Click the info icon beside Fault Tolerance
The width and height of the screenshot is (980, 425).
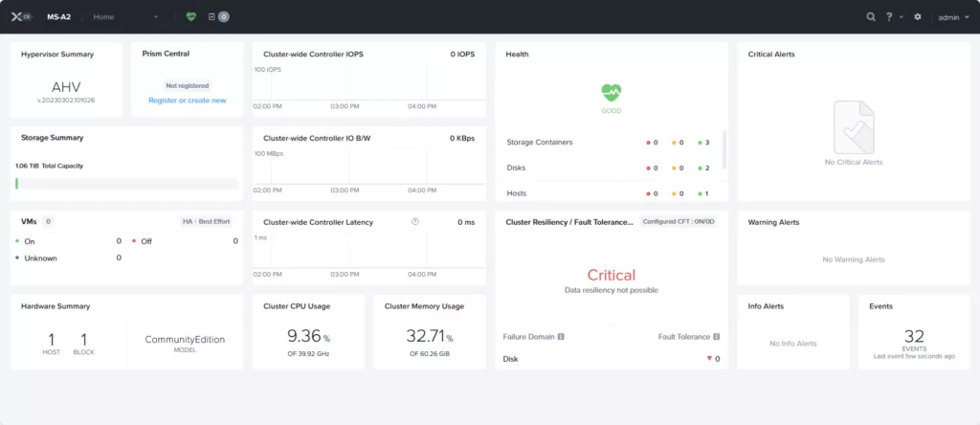pyautogui.click(x=716, y=337)
